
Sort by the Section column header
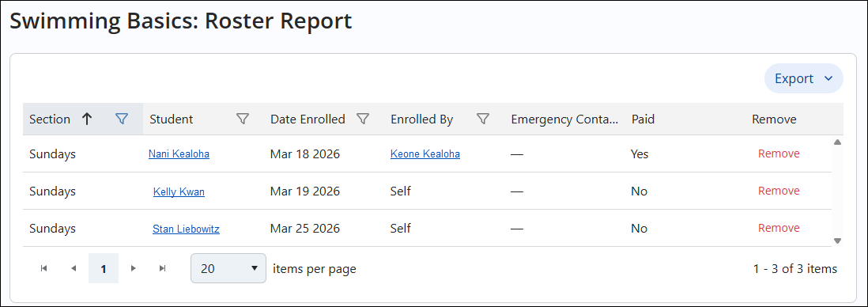pos(50,119)
